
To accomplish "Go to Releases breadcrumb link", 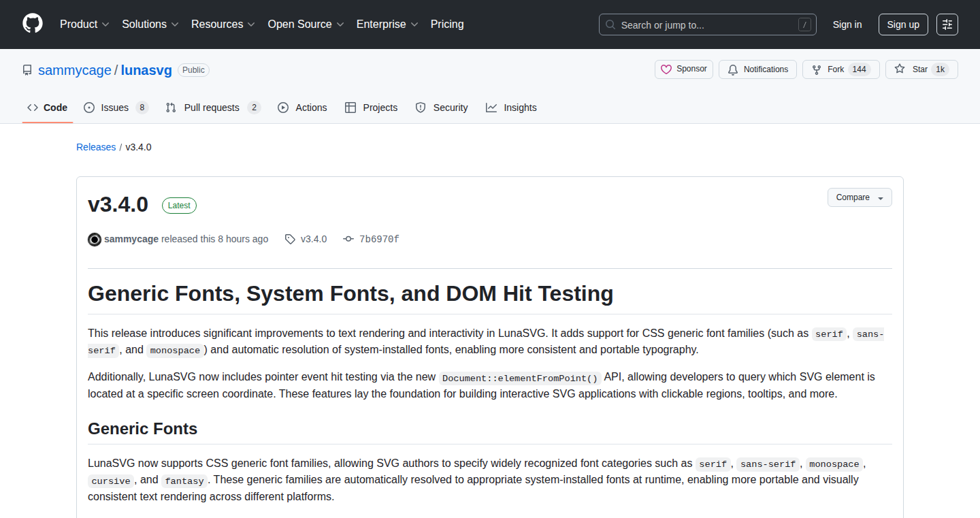I will point(96,147).
